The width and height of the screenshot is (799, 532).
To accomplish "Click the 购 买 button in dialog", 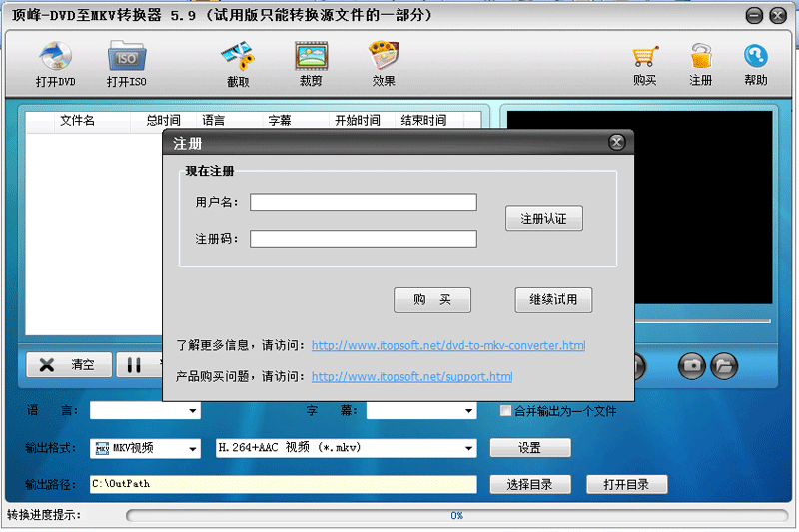I will [x=432, y=299].
